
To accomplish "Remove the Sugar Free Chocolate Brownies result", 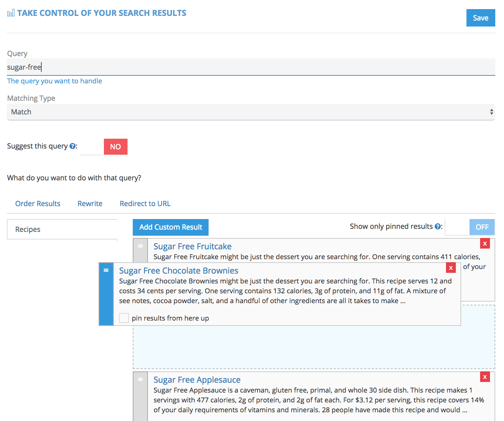I will [451, 268].
